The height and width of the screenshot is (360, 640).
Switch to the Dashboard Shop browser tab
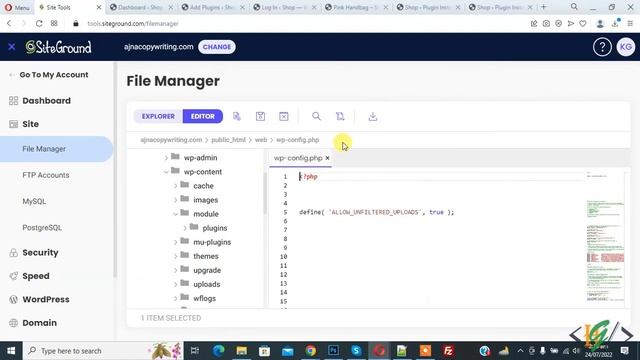click(x=142, y=7)
